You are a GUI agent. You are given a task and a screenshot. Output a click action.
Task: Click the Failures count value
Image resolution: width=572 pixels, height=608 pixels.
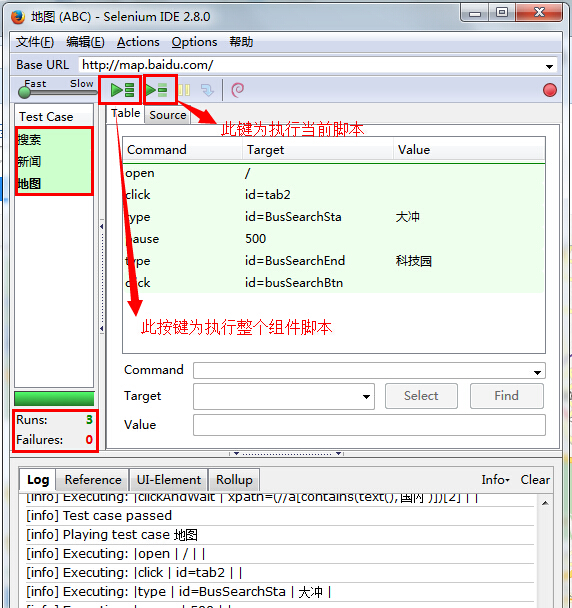click(89, 440)
